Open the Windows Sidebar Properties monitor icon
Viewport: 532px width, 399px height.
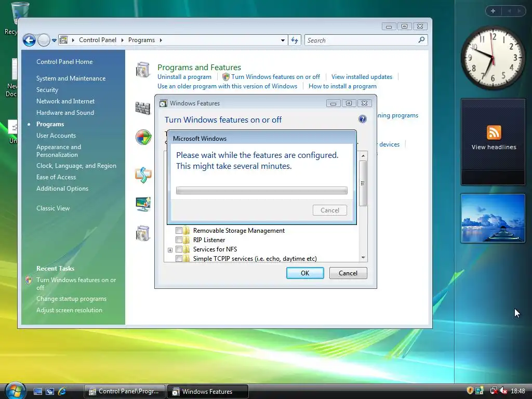pos(143,204)
